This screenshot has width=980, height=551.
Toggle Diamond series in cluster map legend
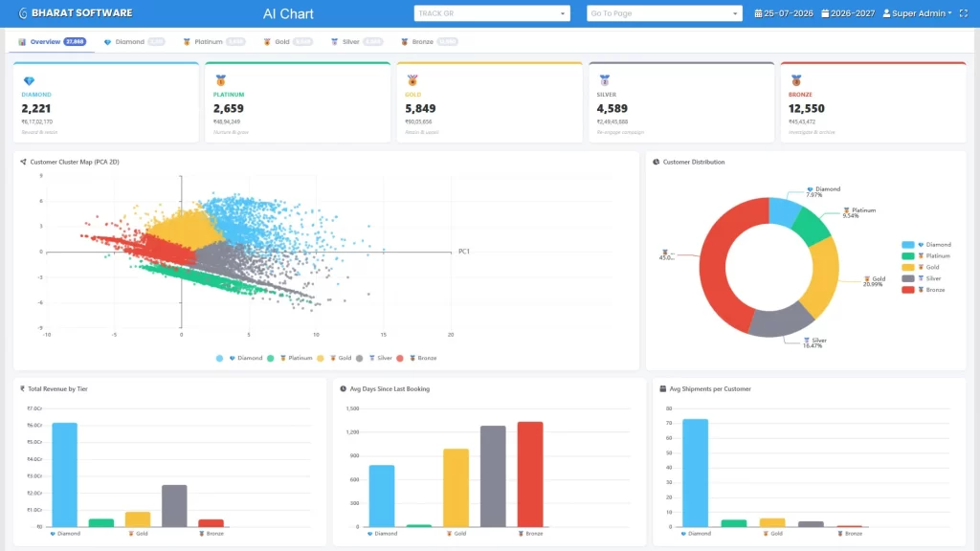tap(240, 358)
